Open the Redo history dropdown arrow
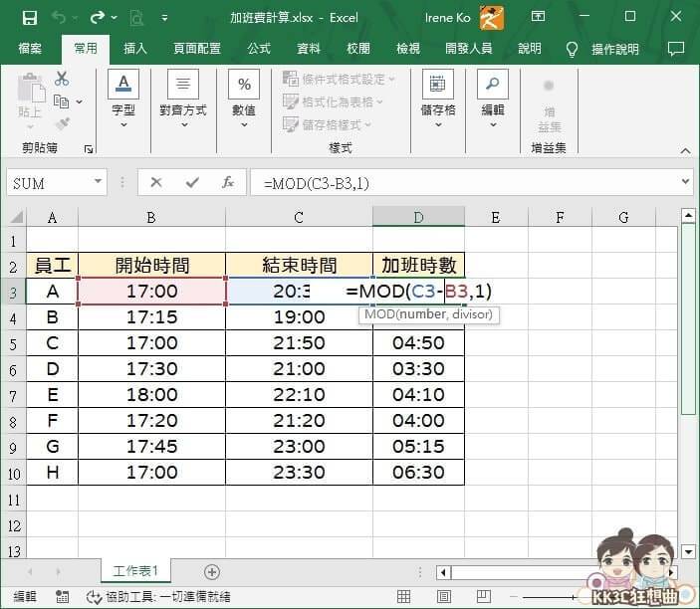 [x=115, y=18]
